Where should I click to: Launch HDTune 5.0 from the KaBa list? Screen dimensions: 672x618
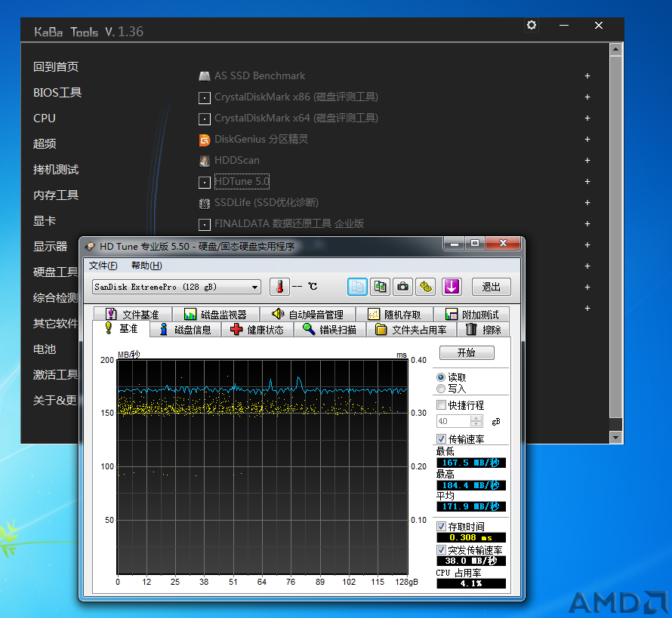click(242, 182)
